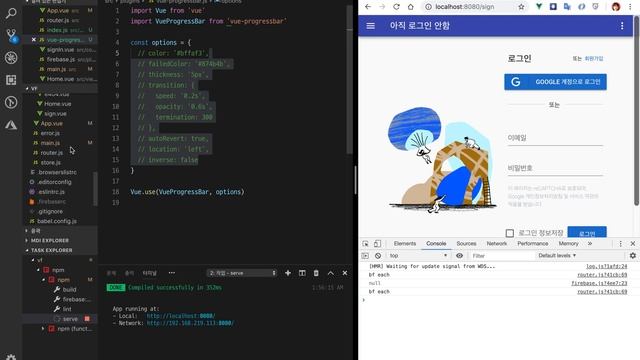This screenshot has width=640, height=360.
Task: Collapse the vf folder section header
Action: (34, 88)
